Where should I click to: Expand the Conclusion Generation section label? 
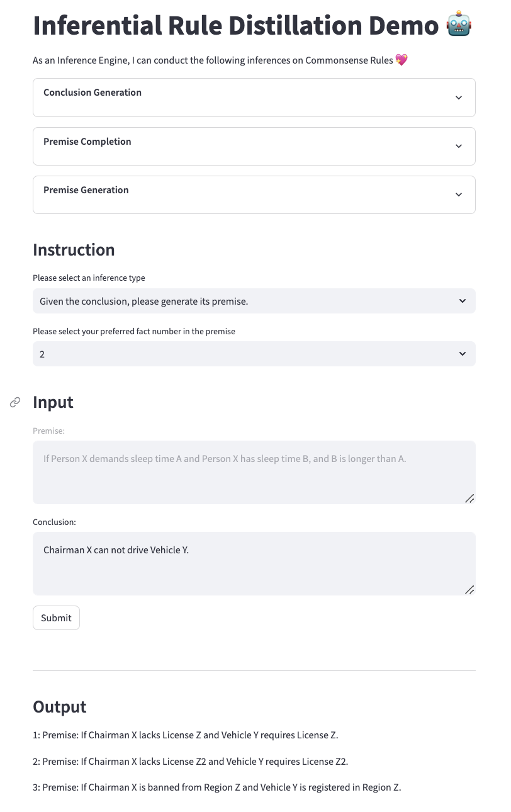point(93,93)
